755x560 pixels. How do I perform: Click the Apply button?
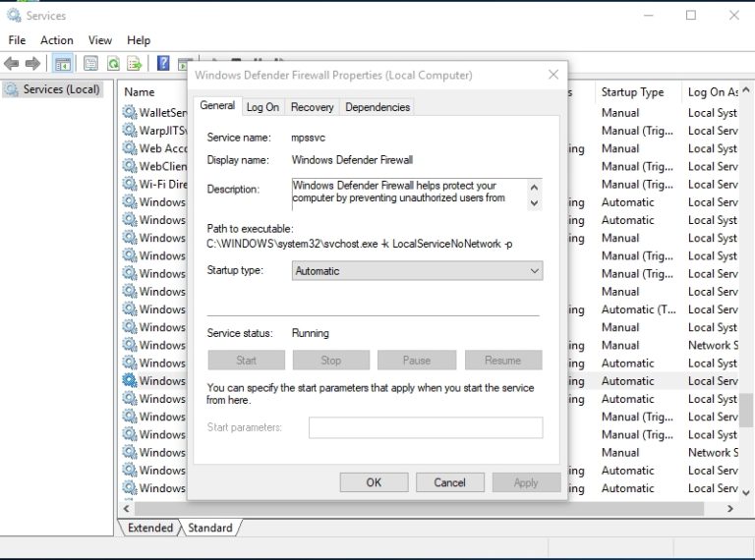click(526, 482)
